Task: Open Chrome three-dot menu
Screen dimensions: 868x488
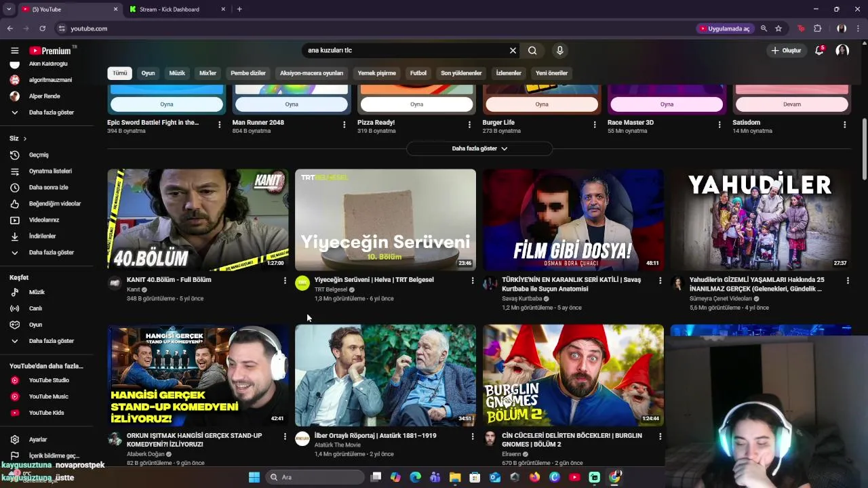Action: pos(859,28)
